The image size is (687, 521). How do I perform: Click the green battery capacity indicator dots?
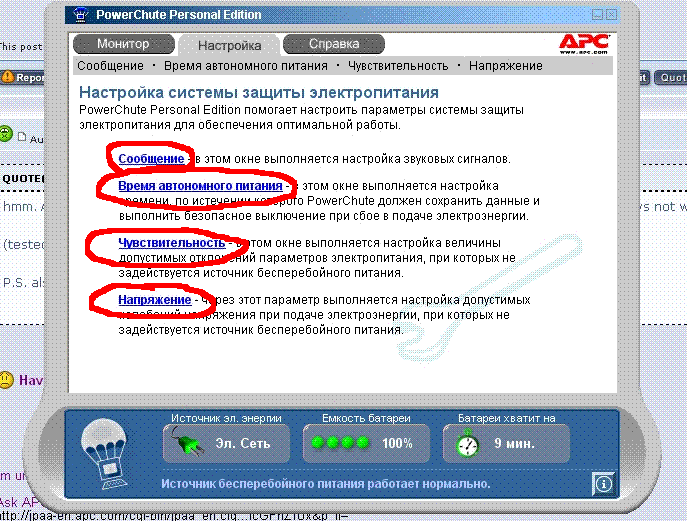340,443
